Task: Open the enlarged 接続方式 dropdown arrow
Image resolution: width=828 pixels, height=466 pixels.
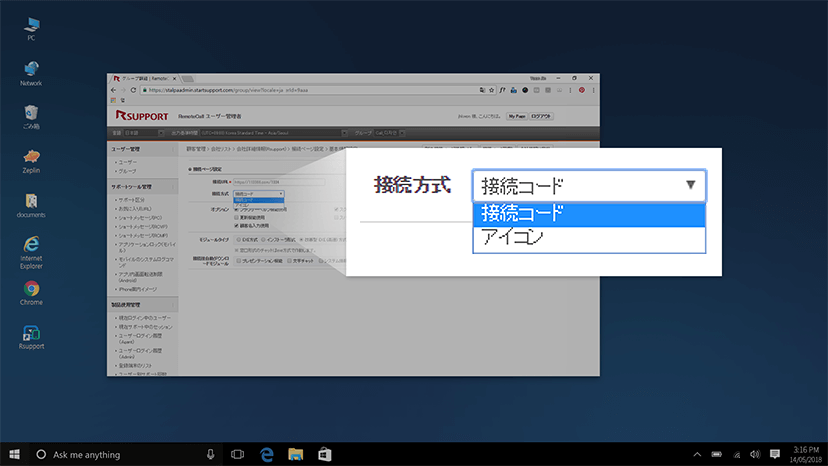Action: tap(690, 185)
